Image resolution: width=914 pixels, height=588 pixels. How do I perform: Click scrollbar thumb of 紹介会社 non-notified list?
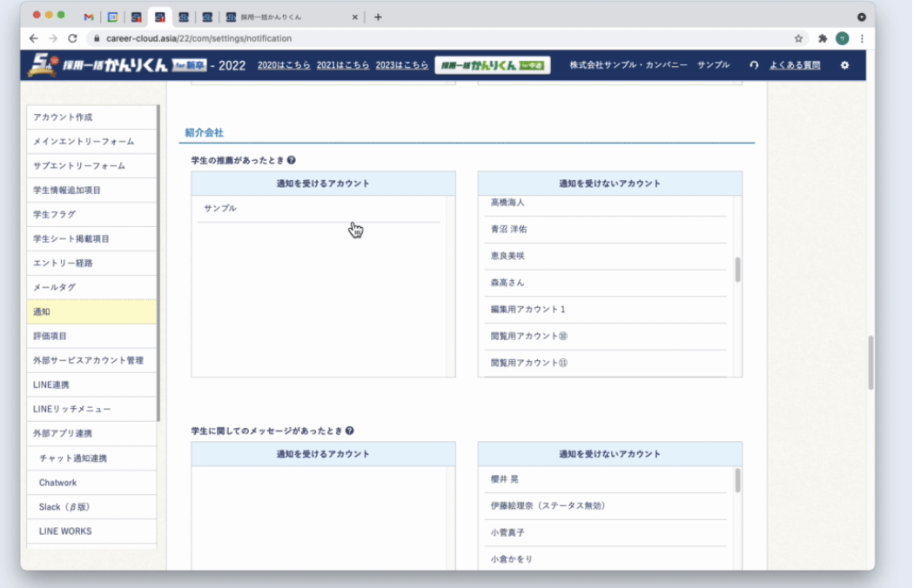pyautogui.click(x=737, y=270)
